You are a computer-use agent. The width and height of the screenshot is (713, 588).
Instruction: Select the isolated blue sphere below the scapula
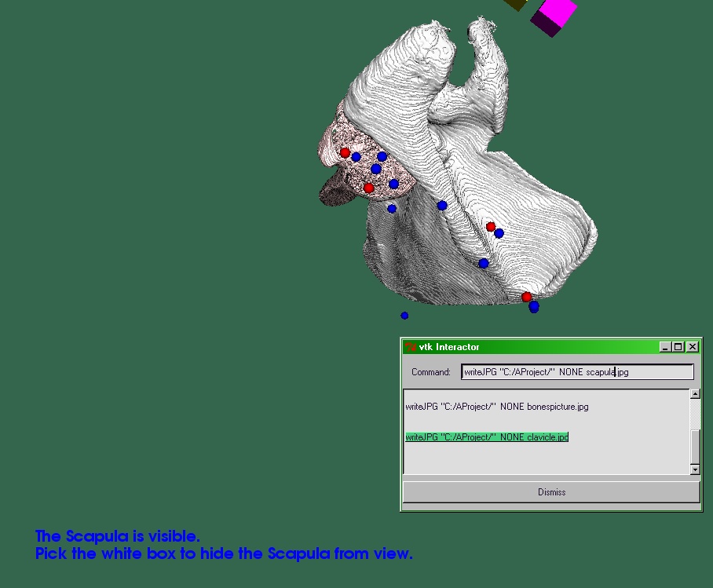pos(404,316)
